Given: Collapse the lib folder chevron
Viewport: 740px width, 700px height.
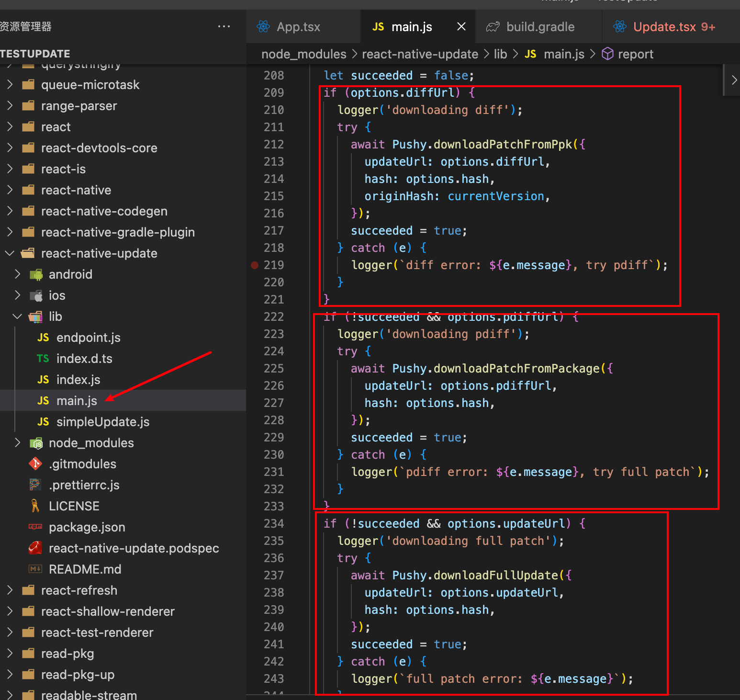Looking at the screenshot, I should (x=18, y=316).
